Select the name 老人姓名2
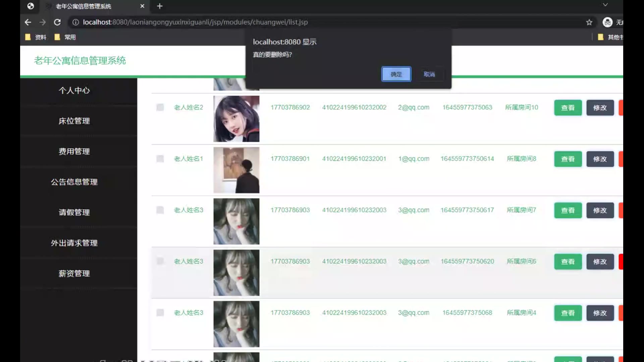This screenshot has width=644, height=362. point(189,107)
